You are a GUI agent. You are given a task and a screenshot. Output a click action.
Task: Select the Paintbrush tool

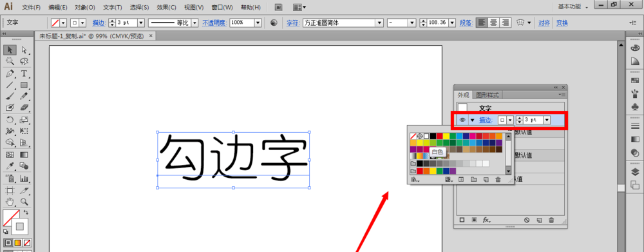[10, 96]
